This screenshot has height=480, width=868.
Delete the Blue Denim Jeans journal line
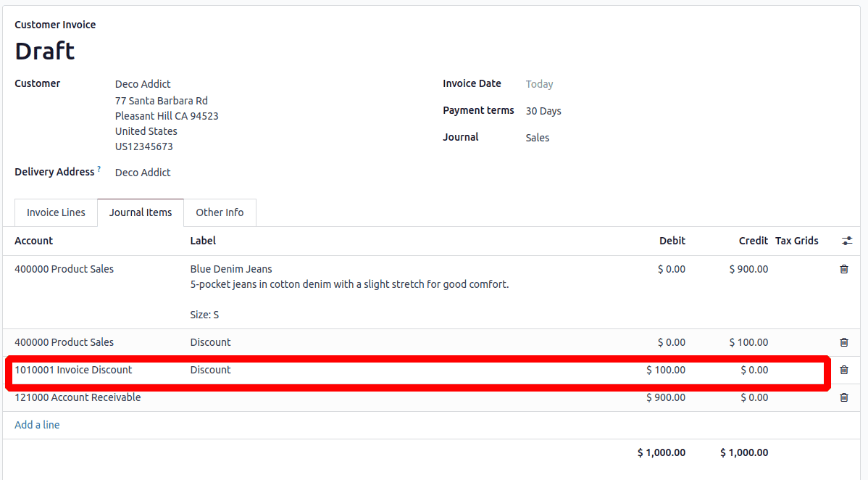click(x=843, y=270)
